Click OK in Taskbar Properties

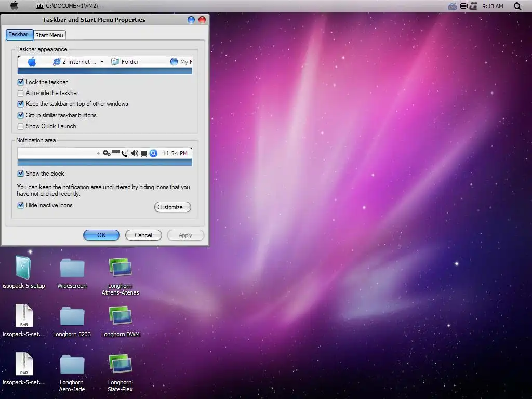pyautogui.click(x=101, y=235)
